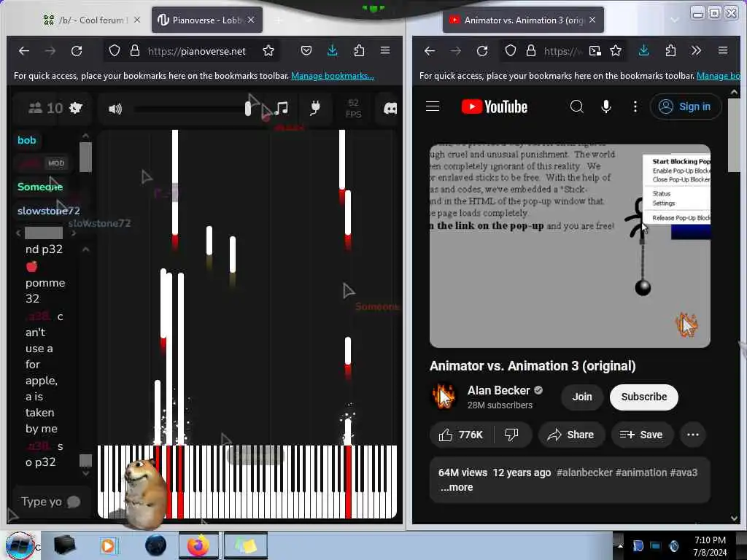This screenshot has height=560, width=747.
Task: Share the video
Action: point(570,435)
